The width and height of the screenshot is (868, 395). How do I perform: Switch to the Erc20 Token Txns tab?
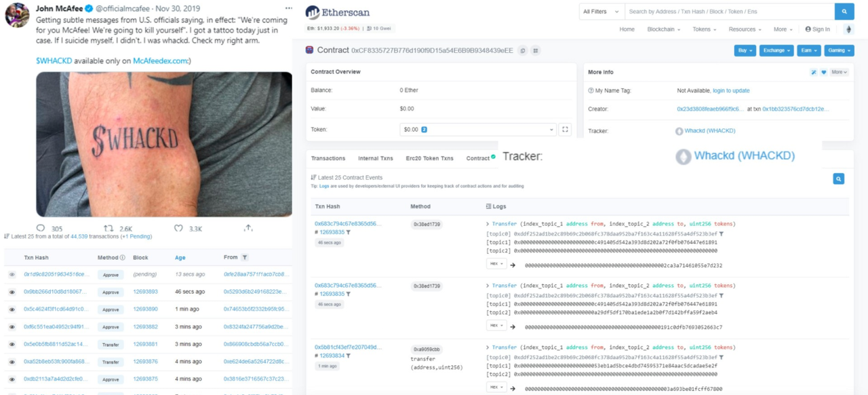430,158
